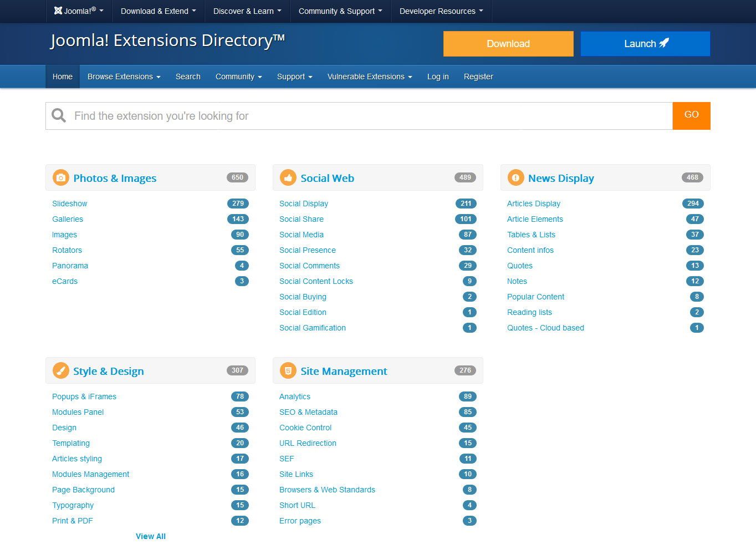Screen dimensions: 756x549
Task: Open the Joomla! Extensions Directory title link
Action: point(167,40)
